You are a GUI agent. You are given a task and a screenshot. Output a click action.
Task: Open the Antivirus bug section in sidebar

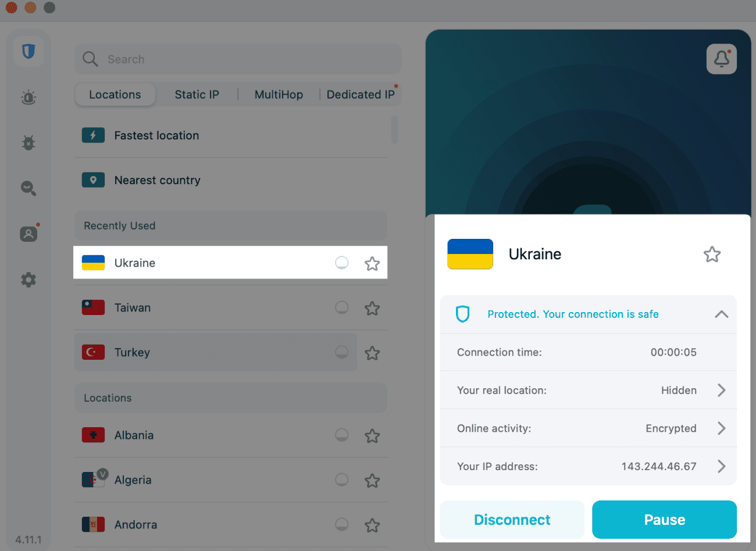click(28, 142)
